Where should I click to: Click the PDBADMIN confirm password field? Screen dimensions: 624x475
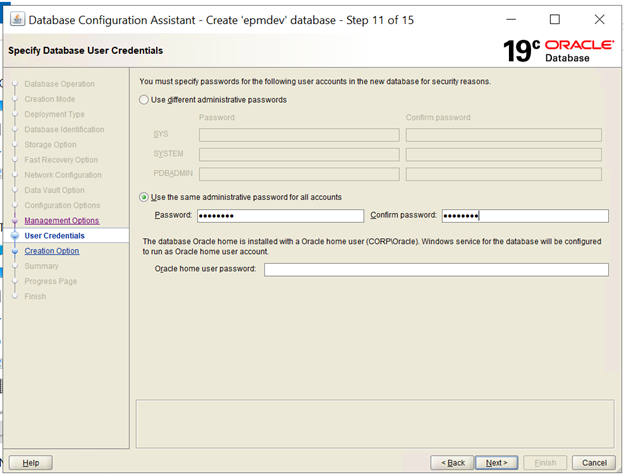[504, 174]
